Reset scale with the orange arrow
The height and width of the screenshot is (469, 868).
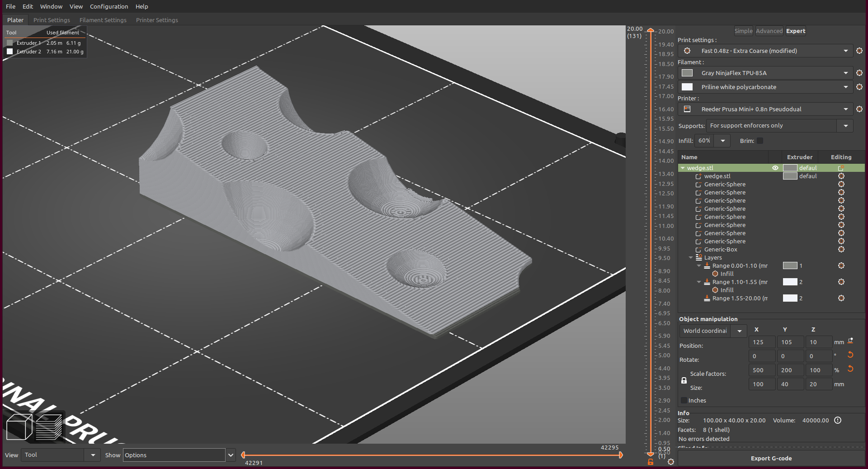pyautogui.click(x=850, y=369)
